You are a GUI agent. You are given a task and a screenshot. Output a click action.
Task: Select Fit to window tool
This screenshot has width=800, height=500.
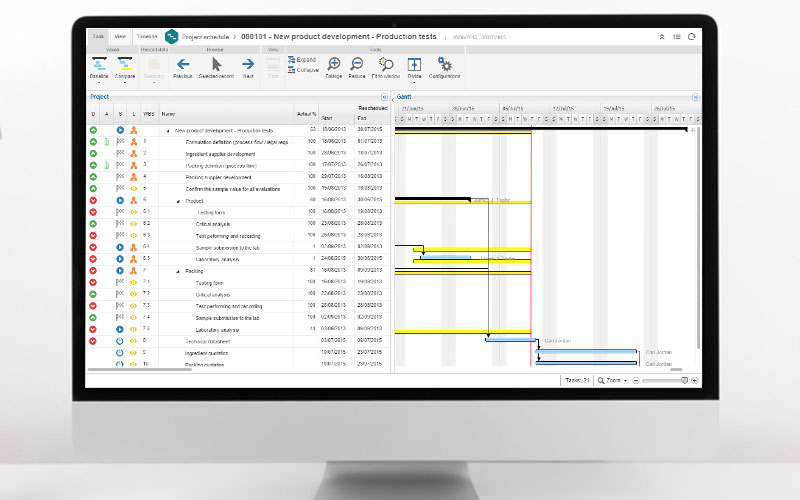click(x=386, y=64)
